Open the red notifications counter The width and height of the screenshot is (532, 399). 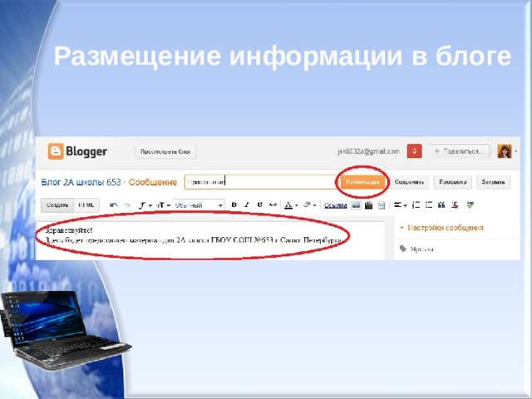tap(414, 151)
